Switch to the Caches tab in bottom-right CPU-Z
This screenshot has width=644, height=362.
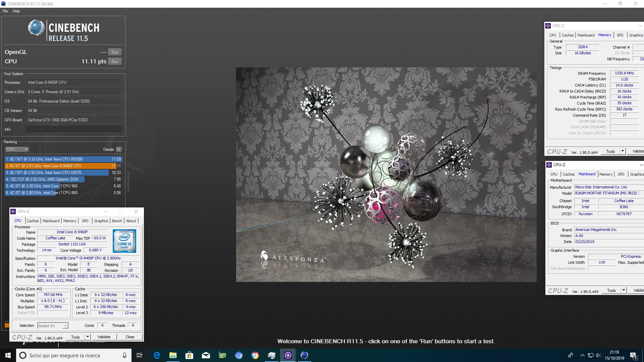tap(569, 174)
